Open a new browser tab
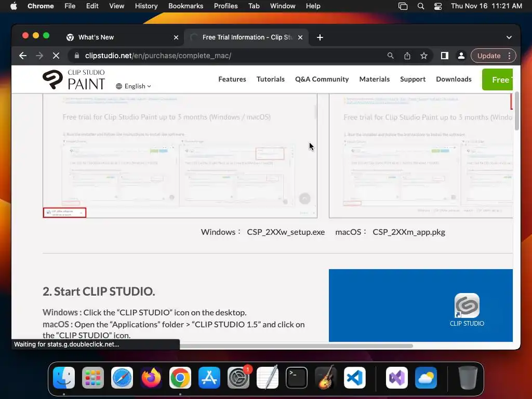Viewport: 532px width, 399px height. tap(320, 37)
